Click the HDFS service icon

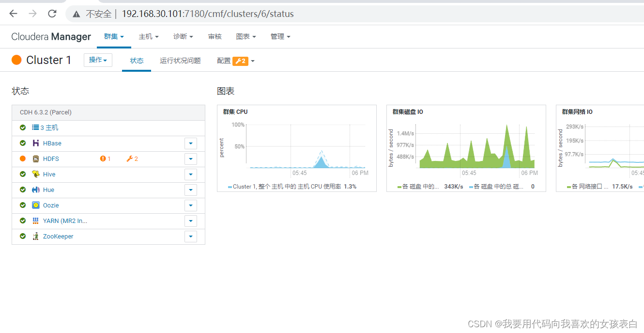pos(35,159)
